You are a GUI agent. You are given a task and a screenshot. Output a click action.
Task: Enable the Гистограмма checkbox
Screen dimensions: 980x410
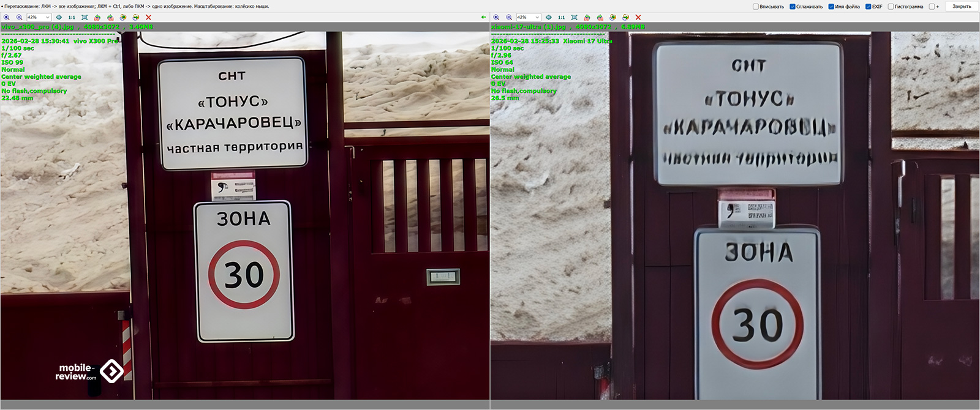click(x=891, y=7)
